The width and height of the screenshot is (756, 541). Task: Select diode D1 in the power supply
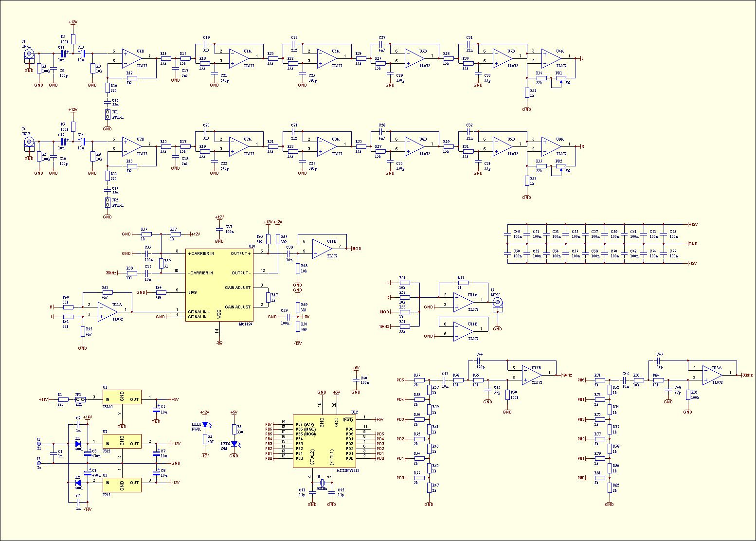[78, 444]
